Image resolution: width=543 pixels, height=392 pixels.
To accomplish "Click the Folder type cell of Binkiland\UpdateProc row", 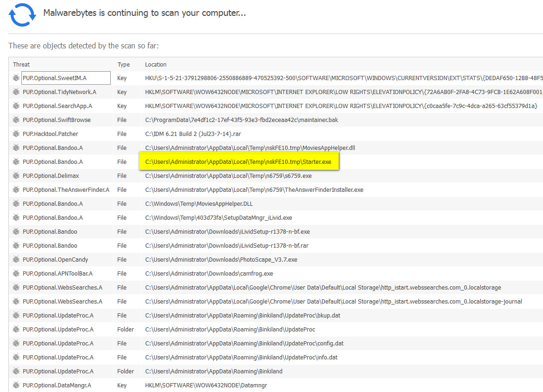I will (125, 329).
